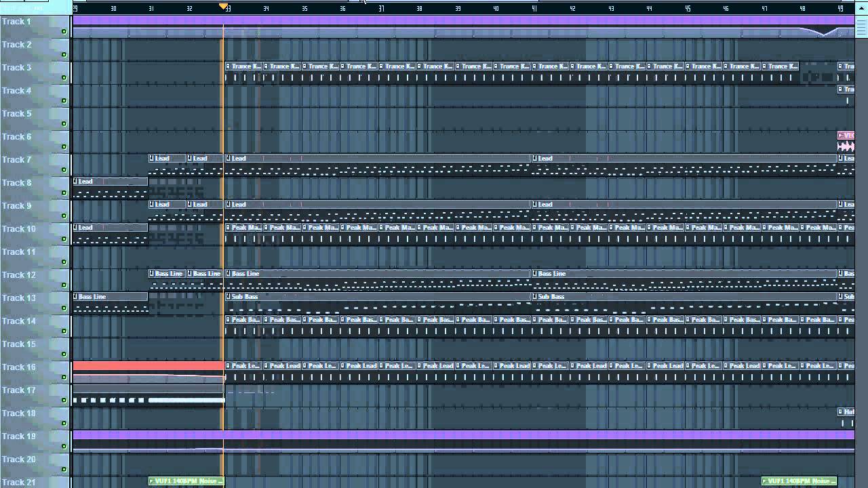The width and height of the screenshot is (868, 488).
Task: Select the Track 12 header label
Action: [19, 275]
